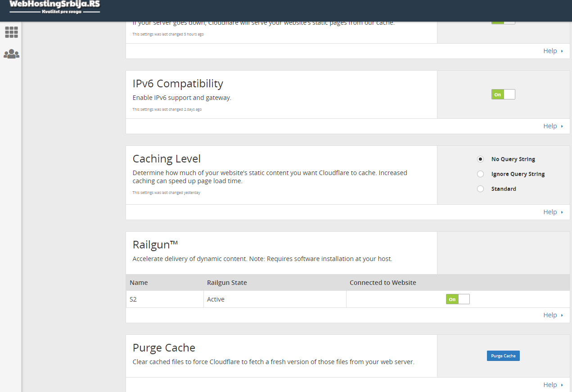Click the WebHostingSrbija.RS logo
Image resolution: width=572 pixels, height=392 pixels.
[x=54, y=7]
